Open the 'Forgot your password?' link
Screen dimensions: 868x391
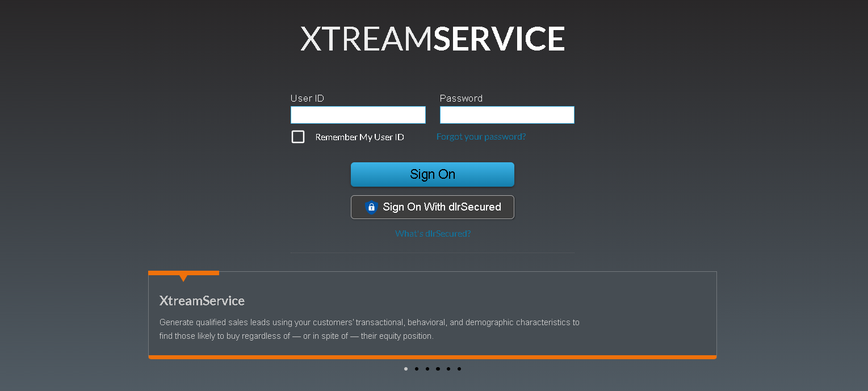pos(481,137)
